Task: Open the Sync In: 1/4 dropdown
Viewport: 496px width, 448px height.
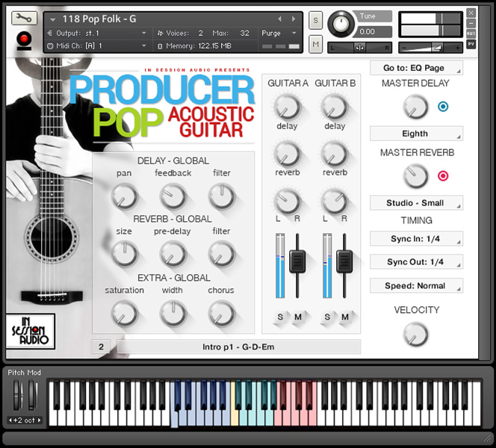Action: click(x=416, y=239)
